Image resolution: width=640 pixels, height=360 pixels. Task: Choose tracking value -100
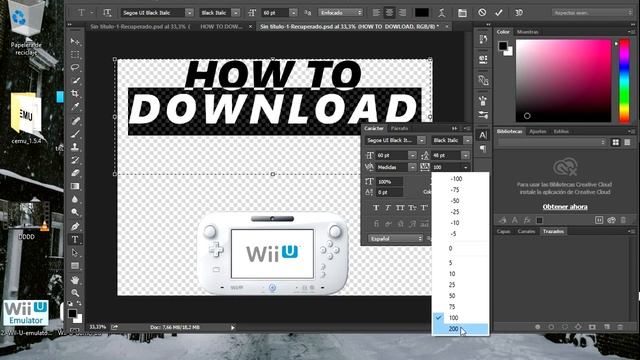pos(460,179)
